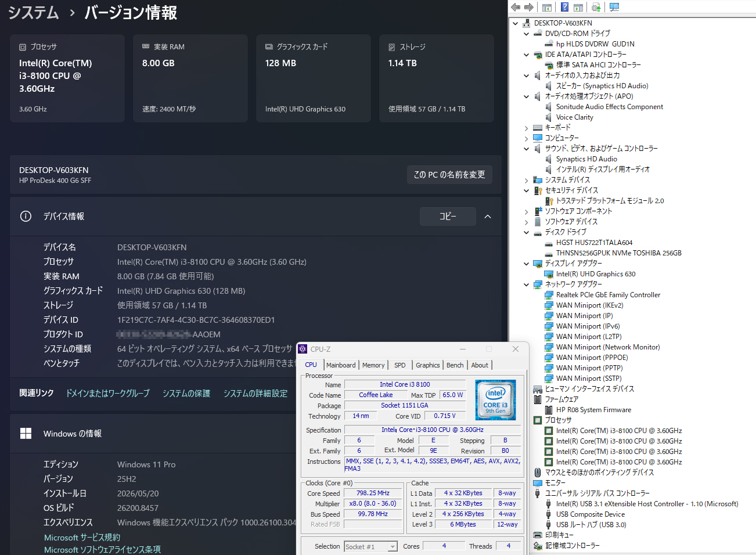756x555 pixels.
Task: Select 標準 SATA AHCI コントローラー in device tree
Action: click(599, 65)
